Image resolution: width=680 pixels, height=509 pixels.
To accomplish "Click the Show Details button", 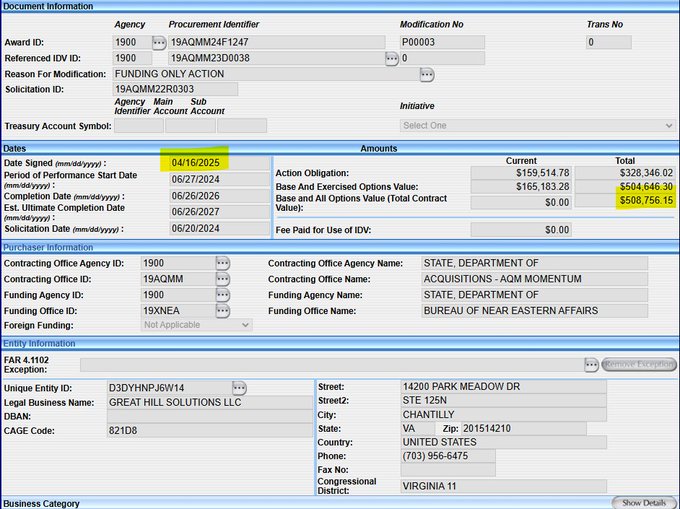I will click(x=643, y=503).
